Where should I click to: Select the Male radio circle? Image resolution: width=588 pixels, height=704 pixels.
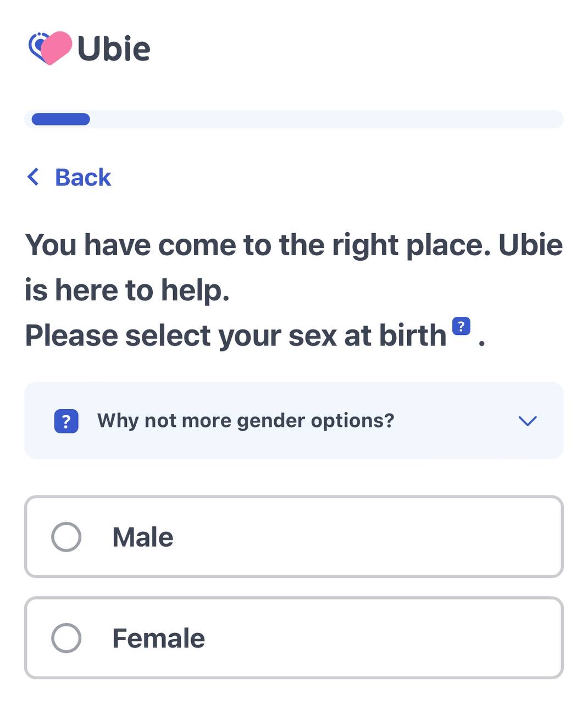point(66,537)
